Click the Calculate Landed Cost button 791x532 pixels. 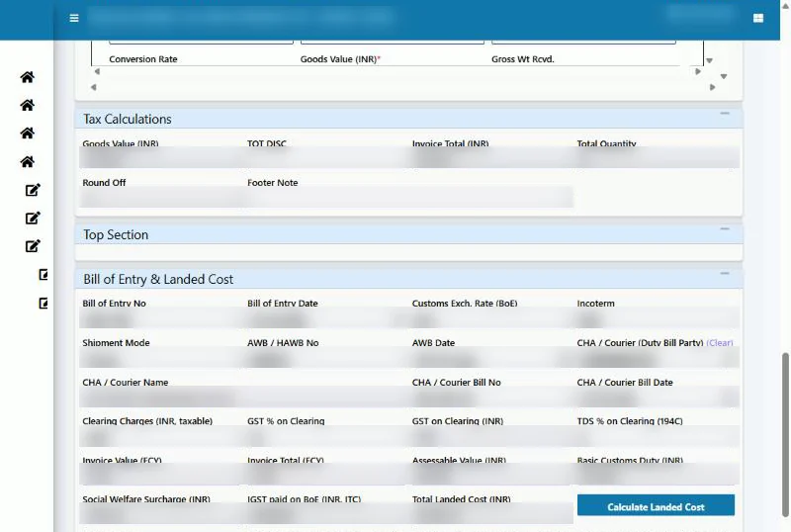click(656, 505)
